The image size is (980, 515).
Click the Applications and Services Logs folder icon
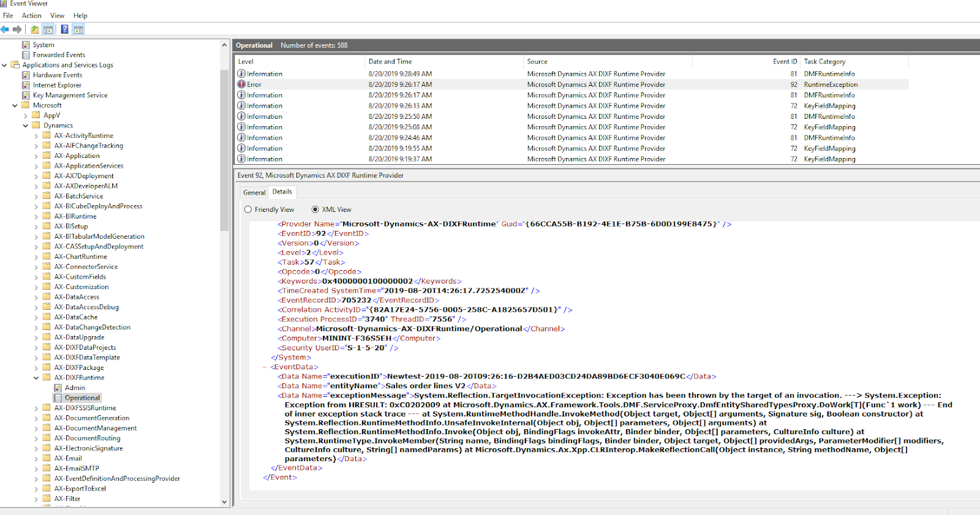15,65
